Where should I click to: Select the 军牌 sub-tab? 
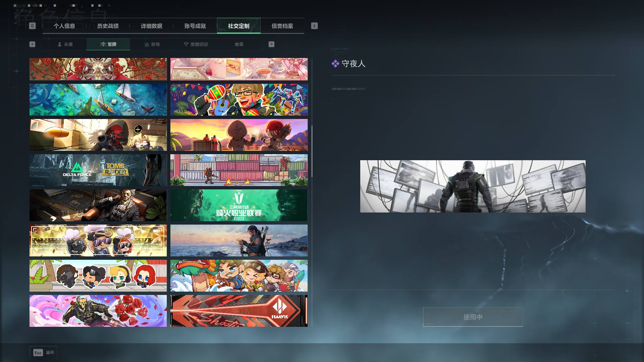coord(108,44)
